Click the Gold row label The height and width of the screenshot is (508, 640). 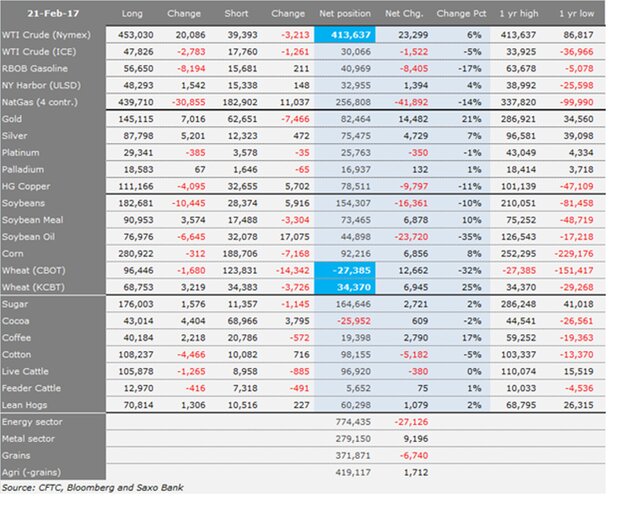tap(14, 120)
